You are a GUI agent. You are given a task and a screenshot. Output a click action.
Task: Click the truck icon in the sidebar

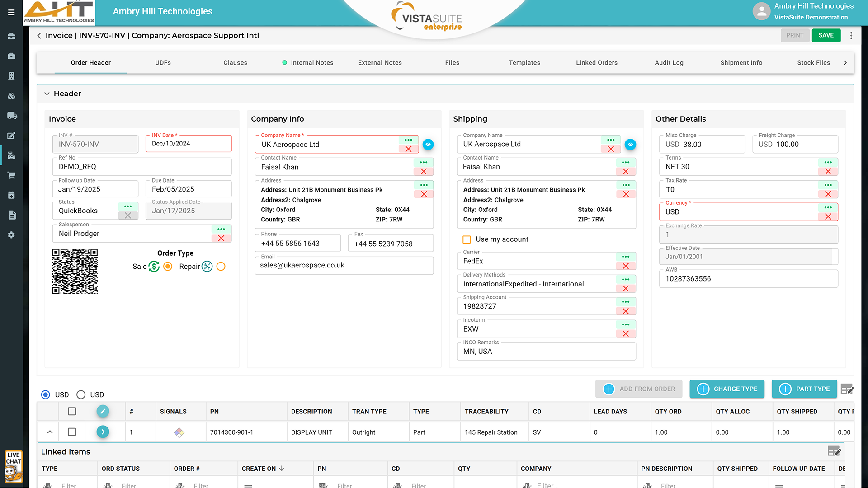(12, 116)
